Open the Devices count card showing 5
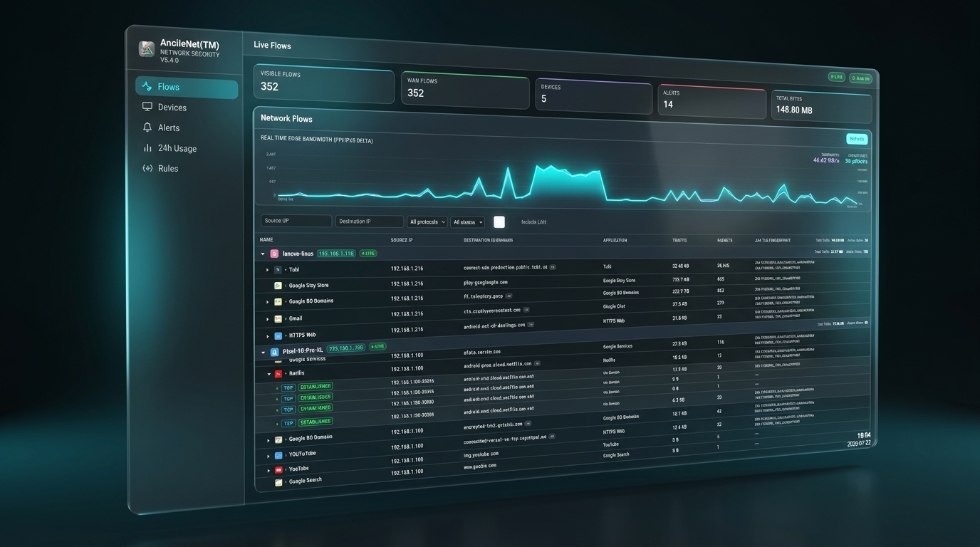980x547 pixels. pyautogui.click(x=593, y=95)
